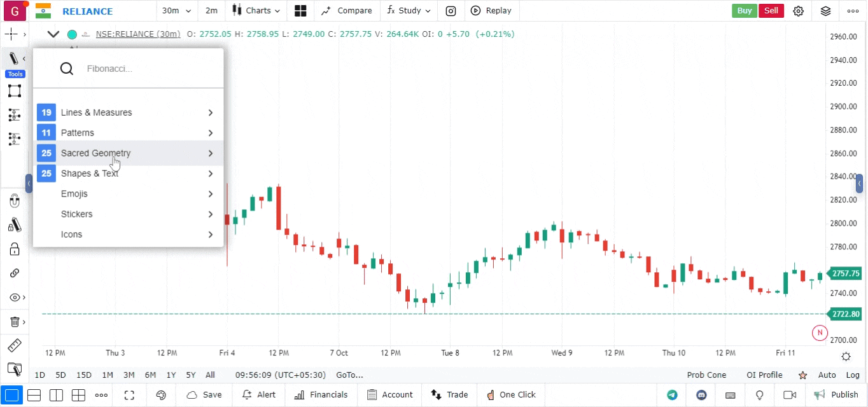
Task: Click the red Sell button
Action: (x=771, y=11)
